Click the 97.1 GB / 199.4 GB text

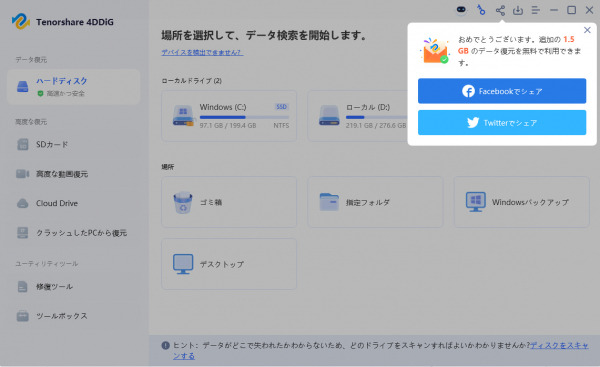tap(228, 126)
